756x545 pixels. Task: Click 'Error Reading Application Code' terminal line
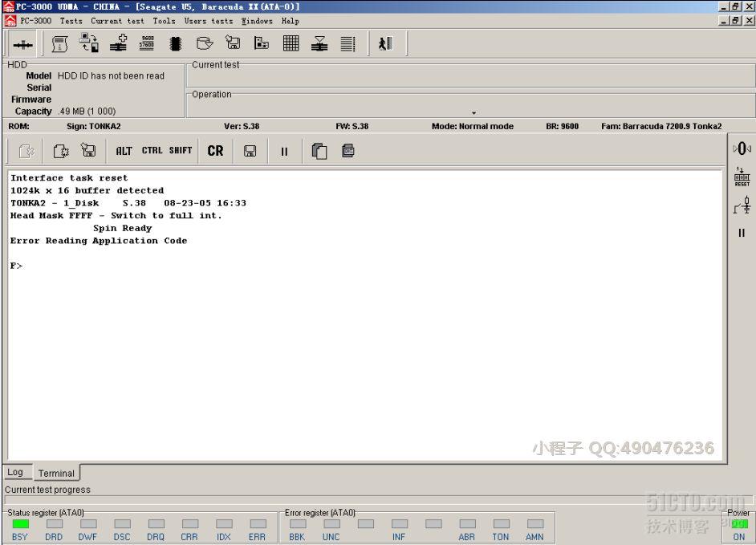point(99,241)
